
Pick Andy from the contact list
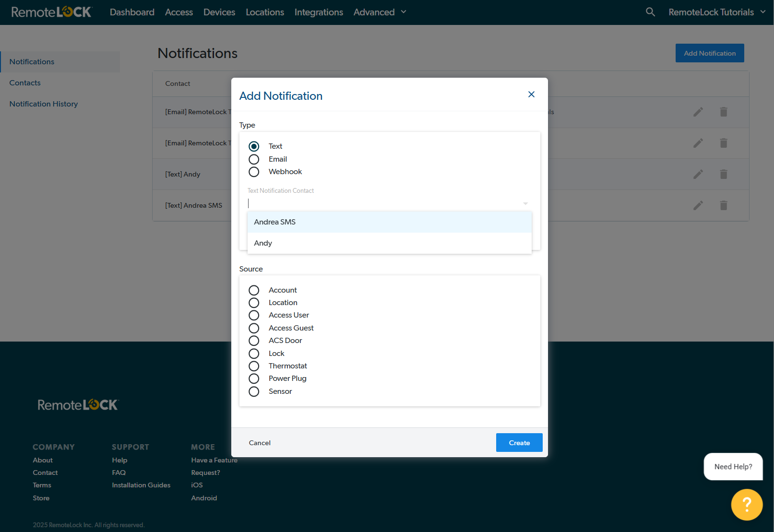(x=390, y=243)
